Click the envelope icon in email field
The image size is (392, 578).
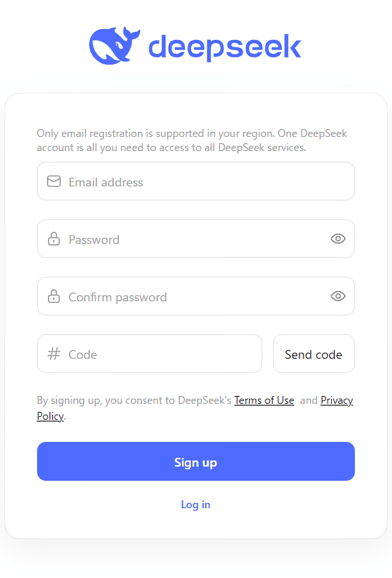tap(54, 181)
